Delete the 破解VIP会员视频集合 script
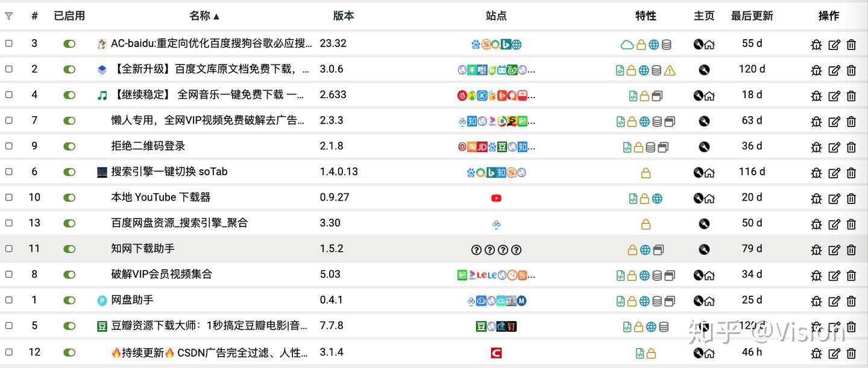 click(851, 275)
